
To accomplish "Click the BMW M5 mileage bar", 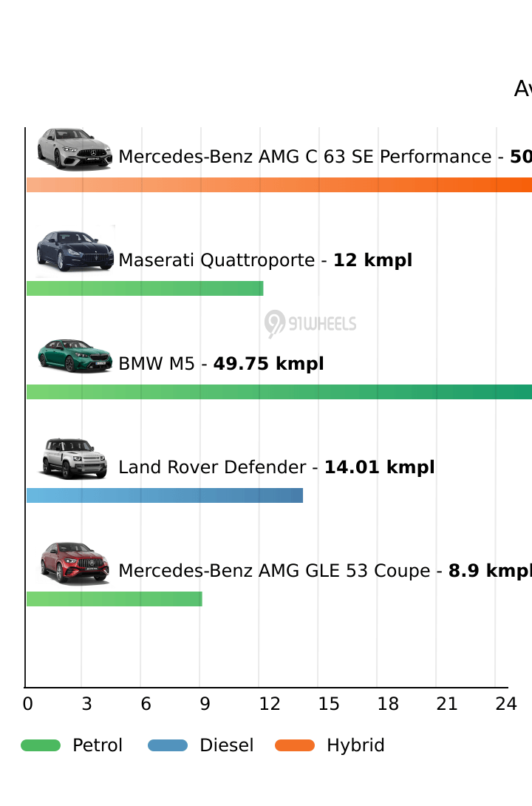I will [279, 392].
